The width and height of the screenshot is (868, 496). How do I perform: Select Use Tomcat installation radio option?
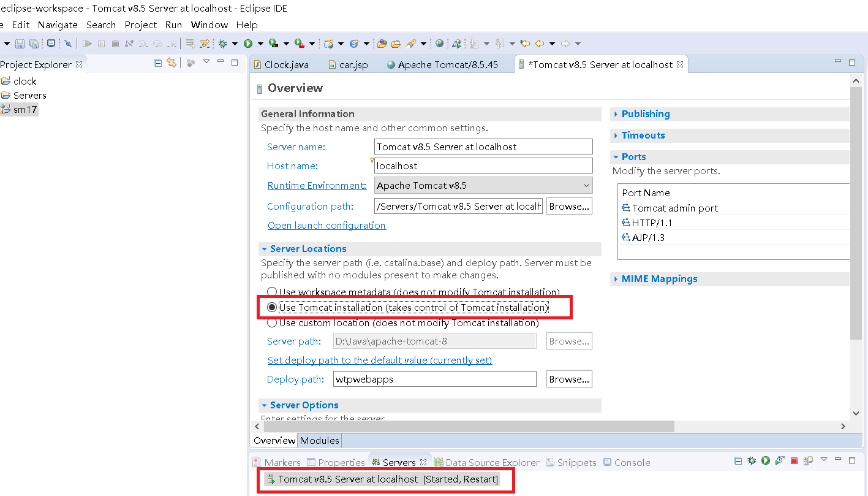pos(272,307)
